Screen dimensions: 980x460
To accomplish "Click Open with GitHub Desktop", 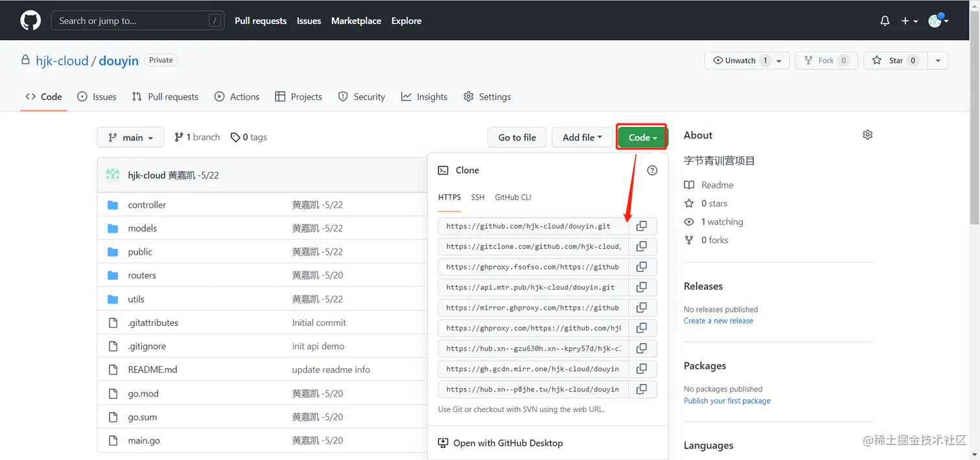I will (500, 443).
